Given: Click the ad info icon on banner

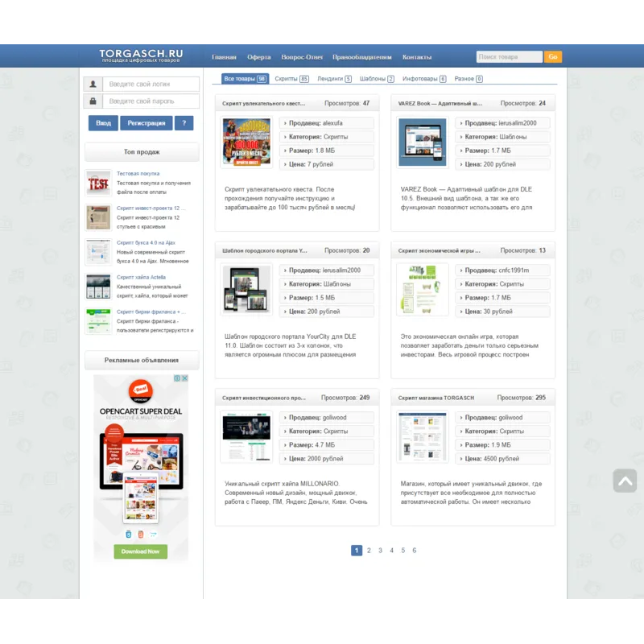Looking at the screenshot, I should 177,378.
